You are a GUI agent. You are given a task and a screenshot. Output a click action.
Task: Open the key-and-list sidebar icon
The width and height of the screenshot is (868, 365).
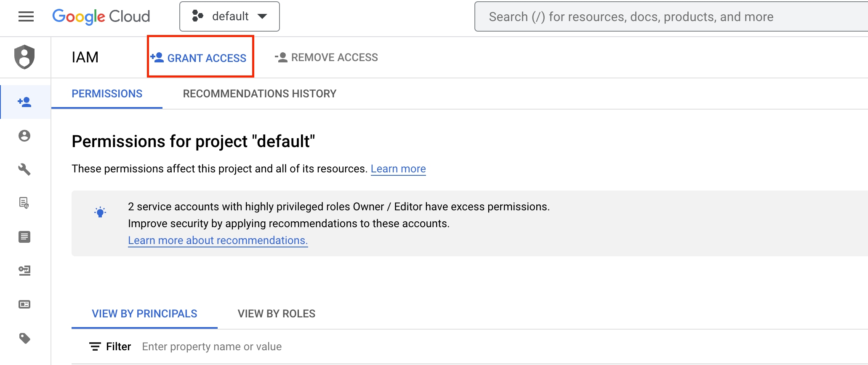(24, 271)
